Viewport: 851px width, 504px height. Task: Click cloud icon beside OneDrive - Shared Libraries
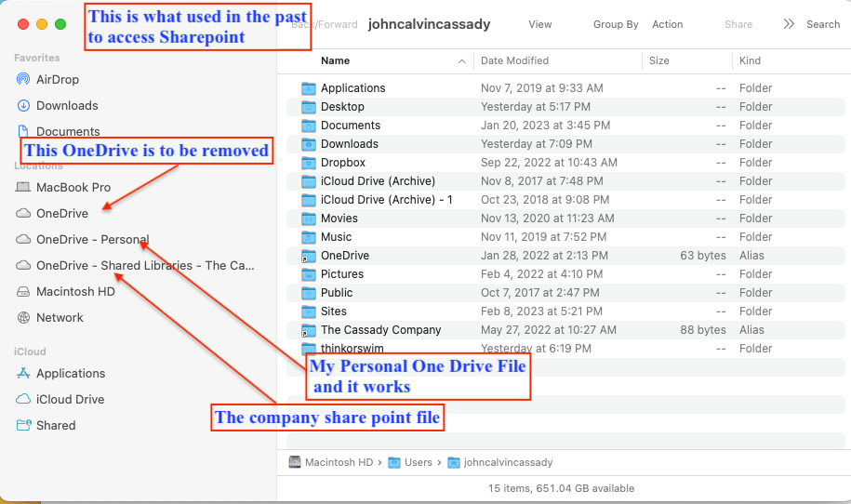(23, 265)
